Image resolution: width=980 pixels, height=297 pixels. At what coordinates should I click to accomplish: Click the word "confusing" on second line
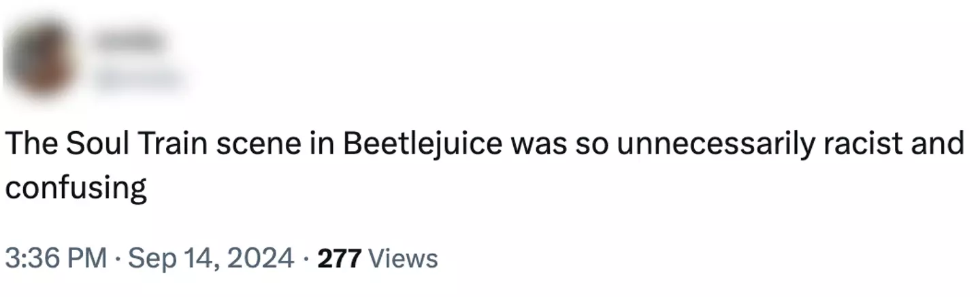coord(76,188)
